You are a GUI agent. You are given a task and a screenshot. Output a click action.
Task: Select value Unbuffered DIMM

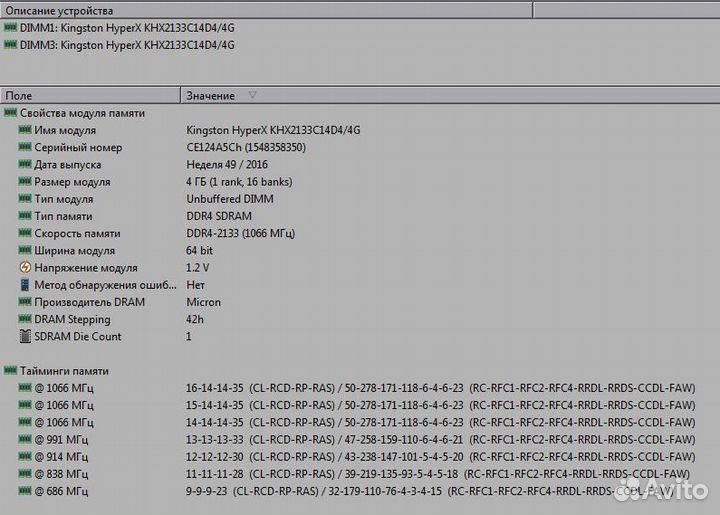(x=230, y=199)
